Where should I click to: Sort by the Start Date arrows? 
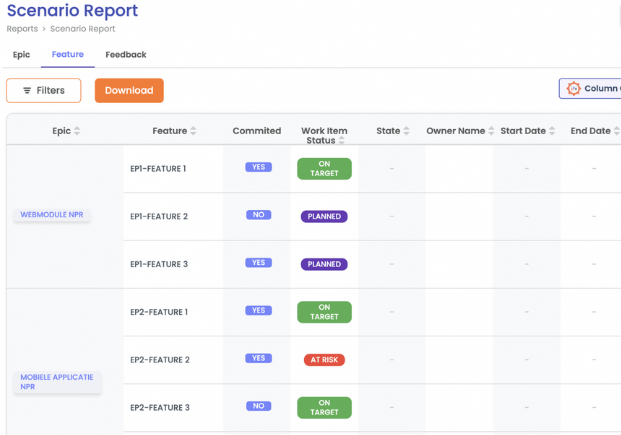coord(553,131)
